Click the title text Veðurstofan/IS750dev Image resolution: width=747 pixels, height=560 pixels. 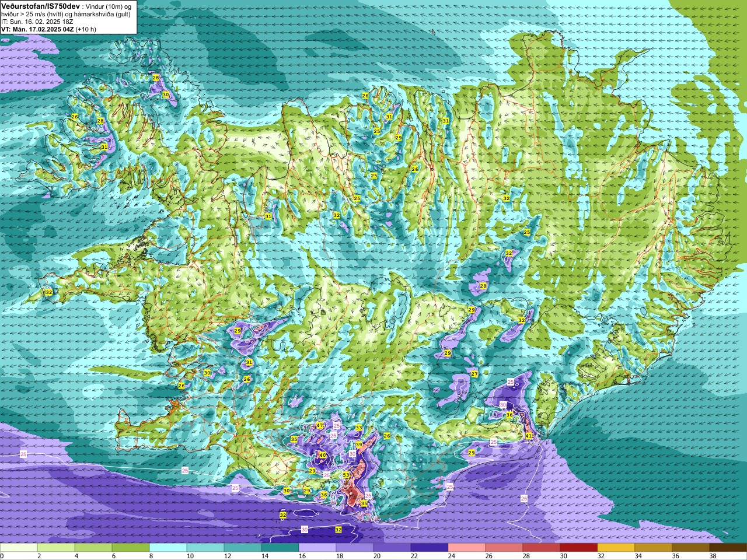(41, 5)
